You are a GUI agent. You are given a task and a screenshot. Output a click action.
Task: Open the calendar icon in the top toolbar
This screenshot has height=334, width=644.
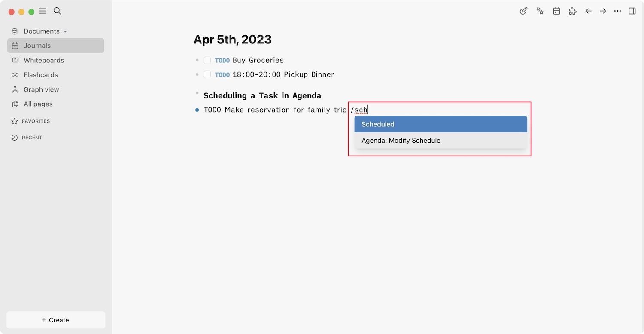click(x=556, y=11)
